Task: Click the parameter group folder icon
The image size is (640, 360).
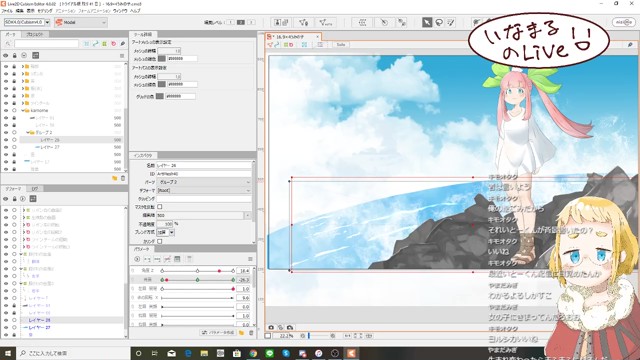Action: point(241,333)
